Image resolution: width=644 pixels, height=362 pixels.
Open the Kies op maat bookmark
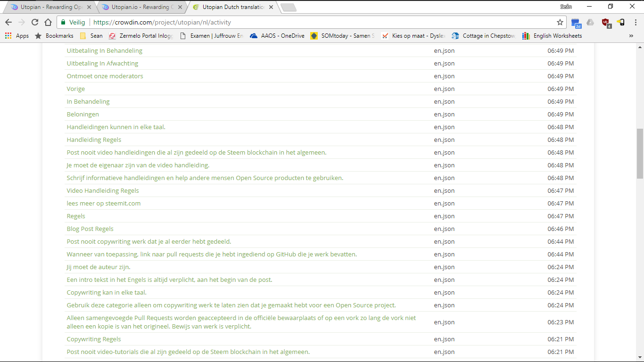[x=413, y=36]
